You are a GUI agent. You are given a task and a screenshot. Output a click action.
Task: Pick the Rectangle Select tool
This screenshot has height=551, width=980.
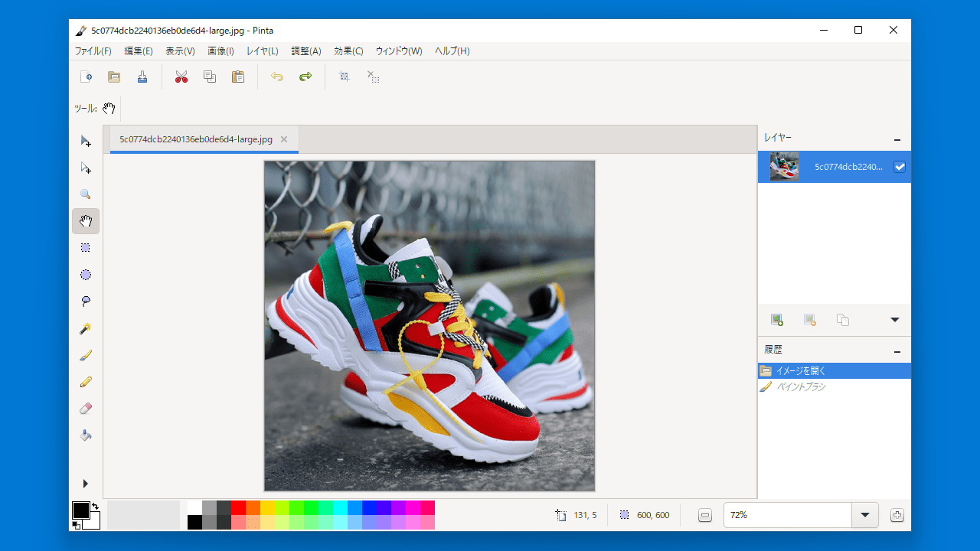point(86,248)
